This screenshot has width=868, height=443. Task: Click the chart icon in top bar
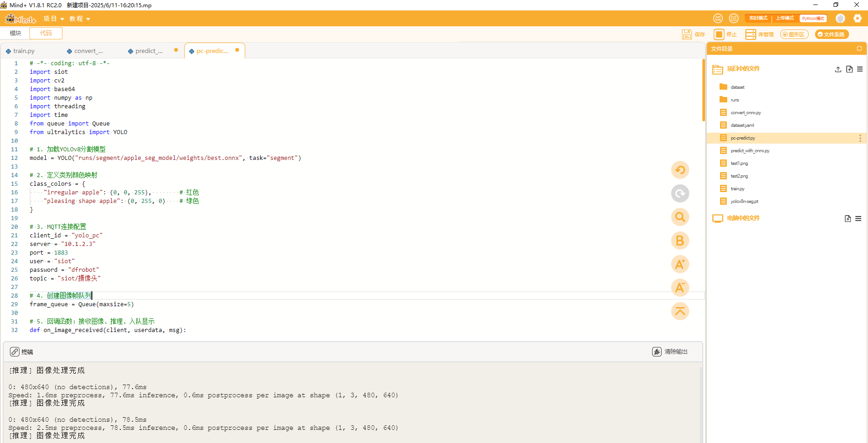(718, 19)
